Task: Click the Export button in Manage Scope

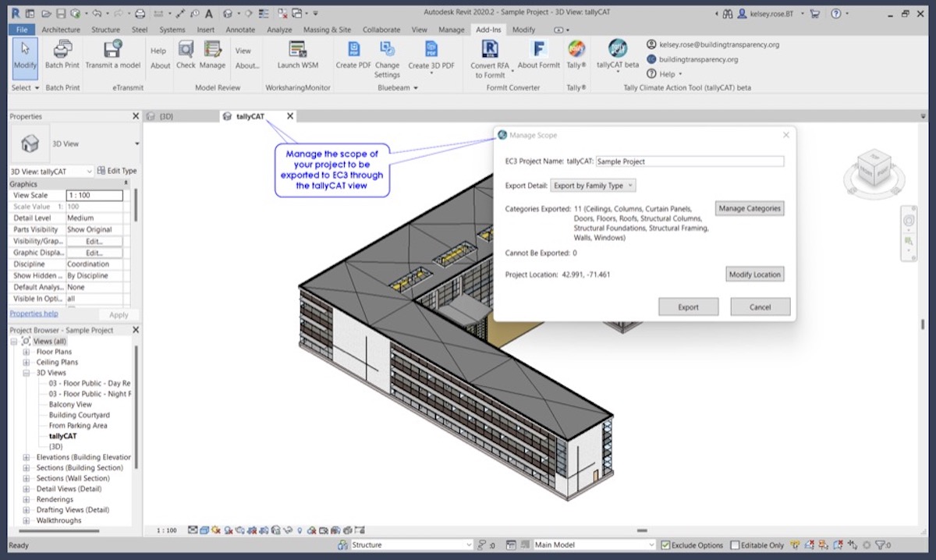Action: point(688,307)
